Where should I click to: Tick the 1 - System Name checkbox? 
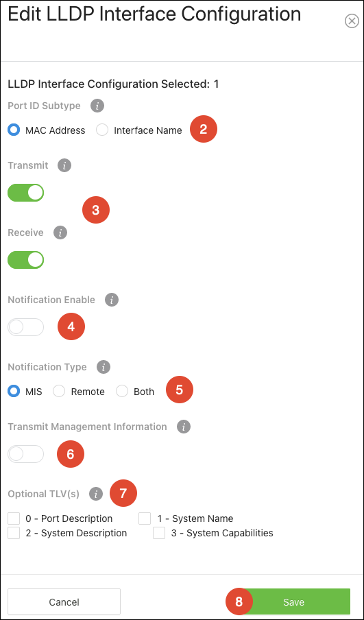(x=145, y=518)
